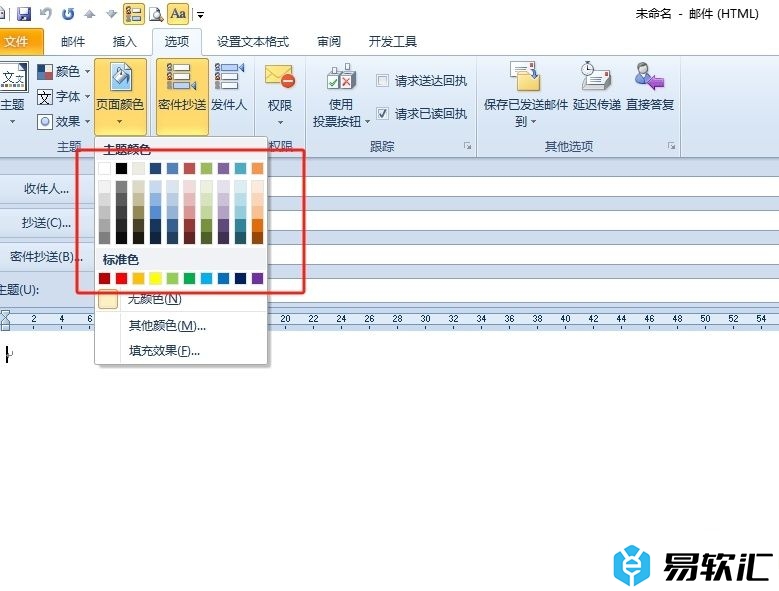This screenshot has width=779, height=591.
Task: Select the 选项 Options tab
Action: pyautogui.click(x=177, y=42)
